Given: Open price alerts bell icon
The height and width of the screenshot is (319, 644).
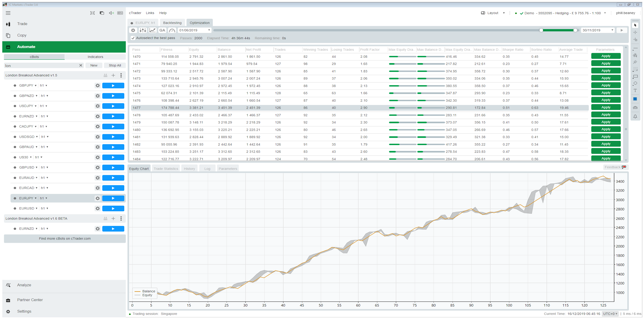Looking at the screenshot, I should [x=635, y=117].
